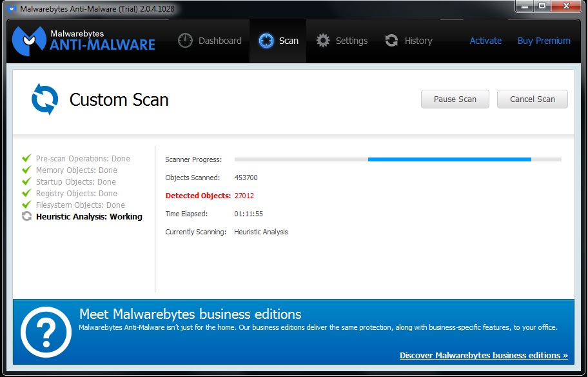Go to the History tab
This screenshot has height=377, width=588.
(409, 41)
